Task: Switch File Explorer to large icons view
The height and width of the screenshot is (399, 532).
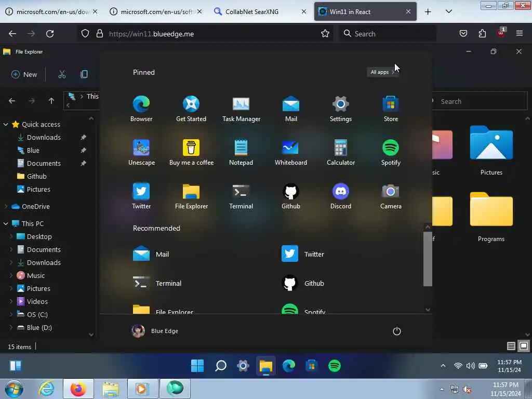Action: point(524,345)
